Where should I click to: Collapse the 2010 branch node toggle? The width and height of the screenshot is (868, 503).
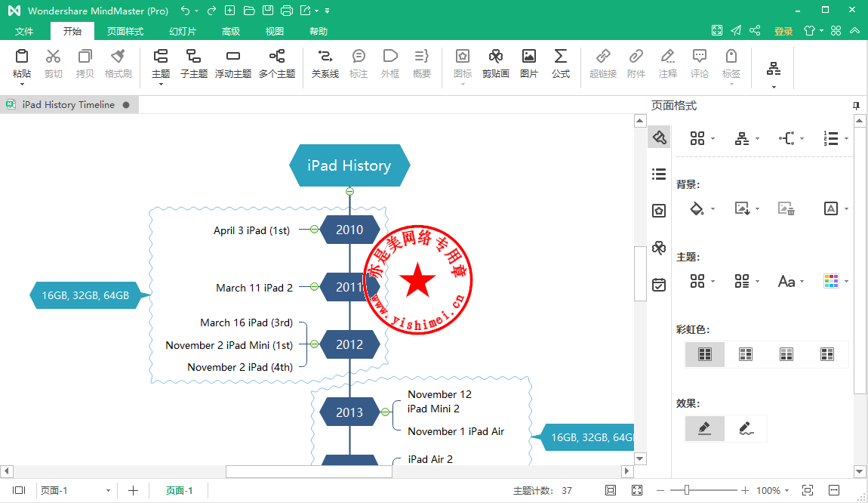(314, 230)
